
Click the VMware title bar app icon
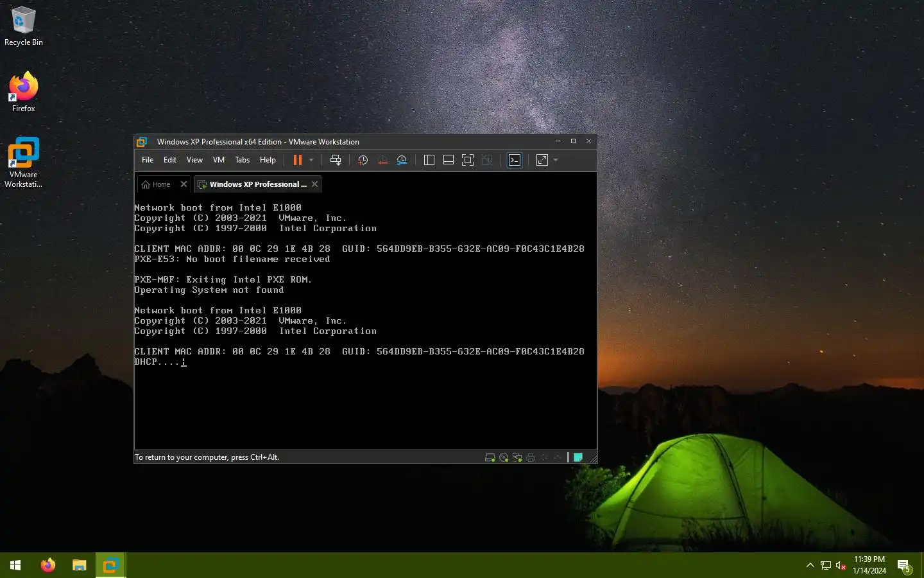coord(142,142)
